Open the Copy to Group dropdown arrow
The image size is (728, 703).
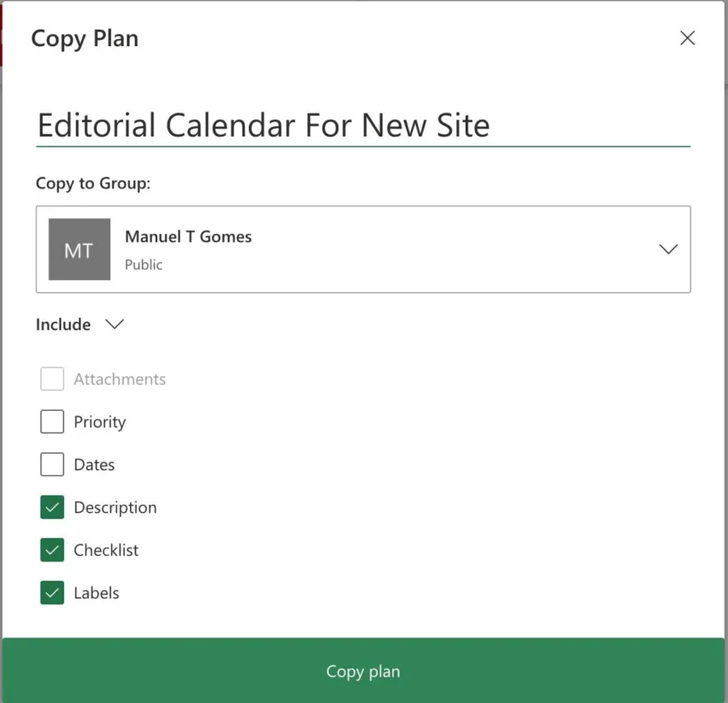click(x=668, y=250)
